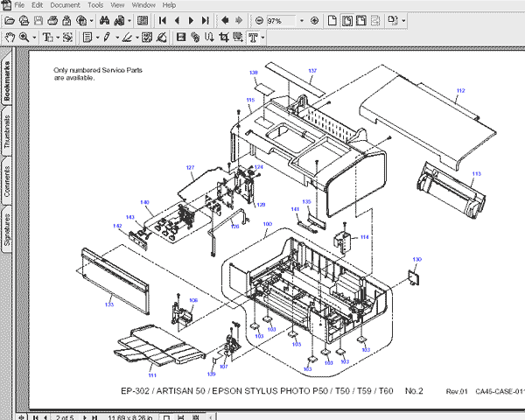Click the Open file folder icon

[10, 19]
